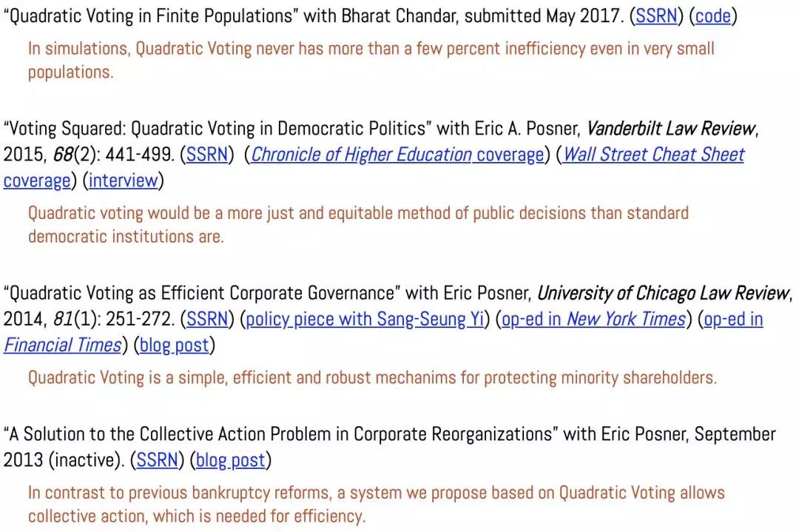Open SSRN link for Collective Action Problem paper
Screen dimensions: 799x532
(157, 459)
